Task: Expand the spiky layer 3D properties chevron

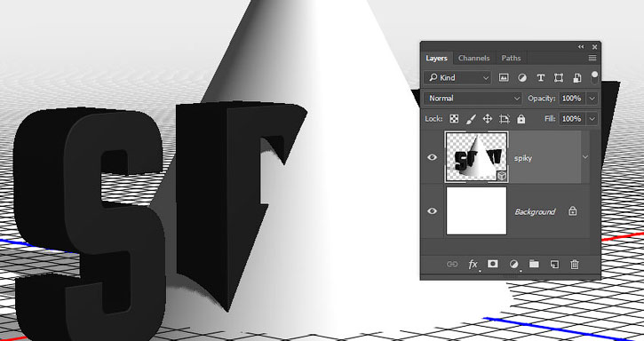Action: tap(585, 157)
